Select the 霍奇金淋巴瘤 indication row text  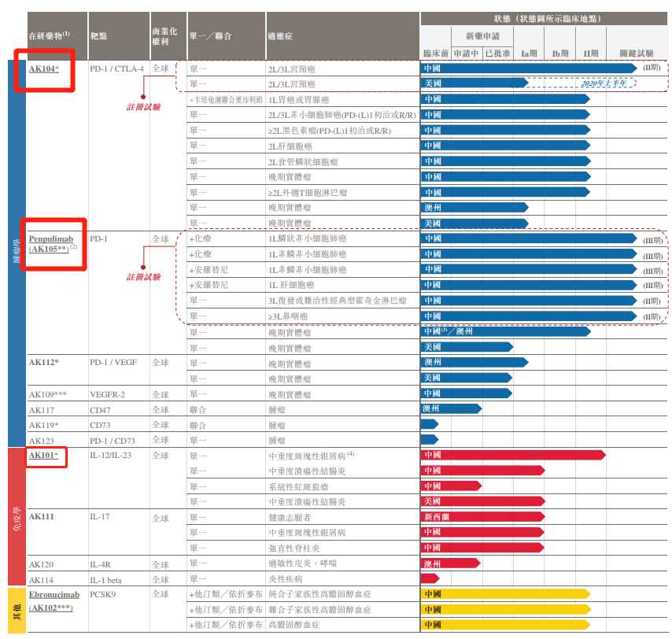[x=338, y=301]
